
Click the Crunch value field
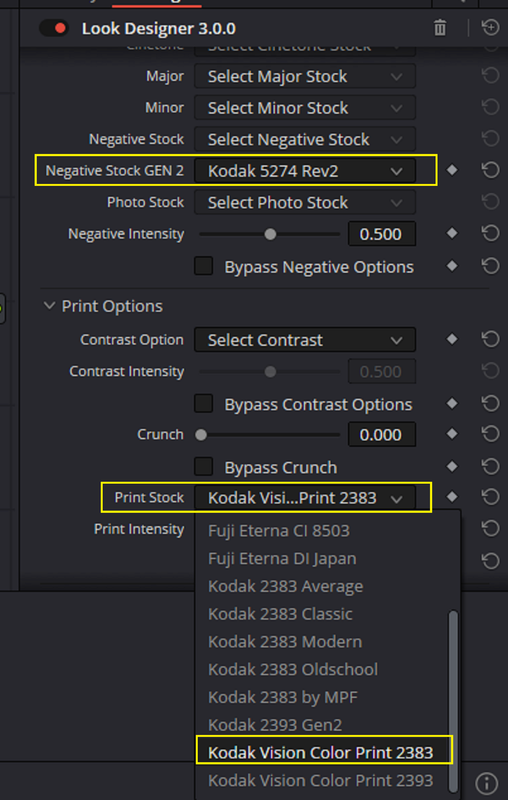point(382,435)
